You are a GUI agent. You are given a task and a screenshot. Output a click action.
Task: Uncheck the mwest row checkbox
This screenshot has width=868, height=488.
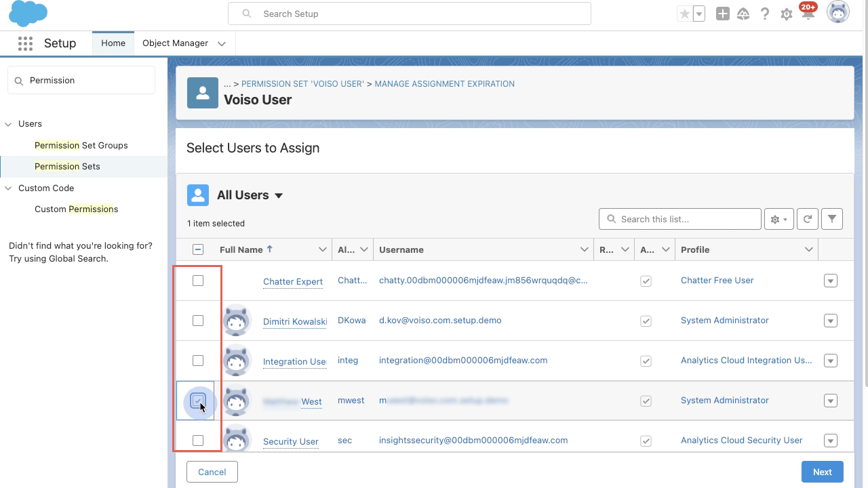[198, 401]
